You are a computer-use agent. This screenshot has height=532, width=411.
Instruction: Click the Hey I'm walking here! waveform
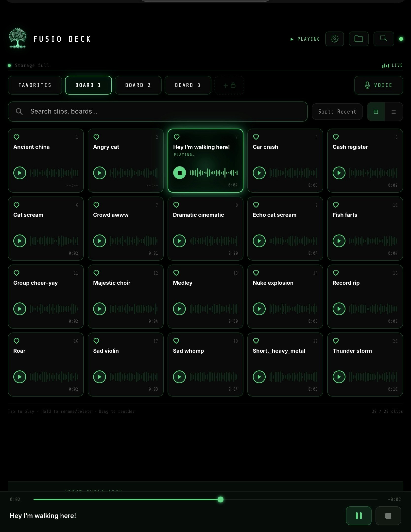(214, 173)
